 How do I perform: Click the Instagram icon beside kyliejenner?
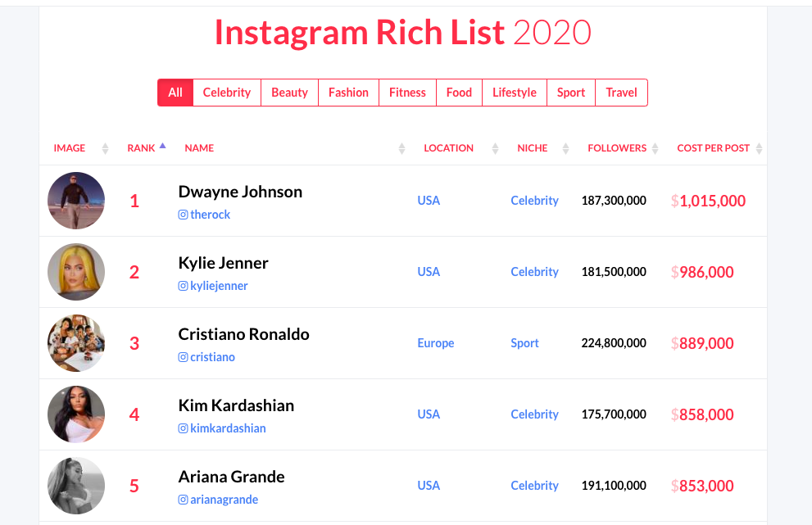pos(183,286)
